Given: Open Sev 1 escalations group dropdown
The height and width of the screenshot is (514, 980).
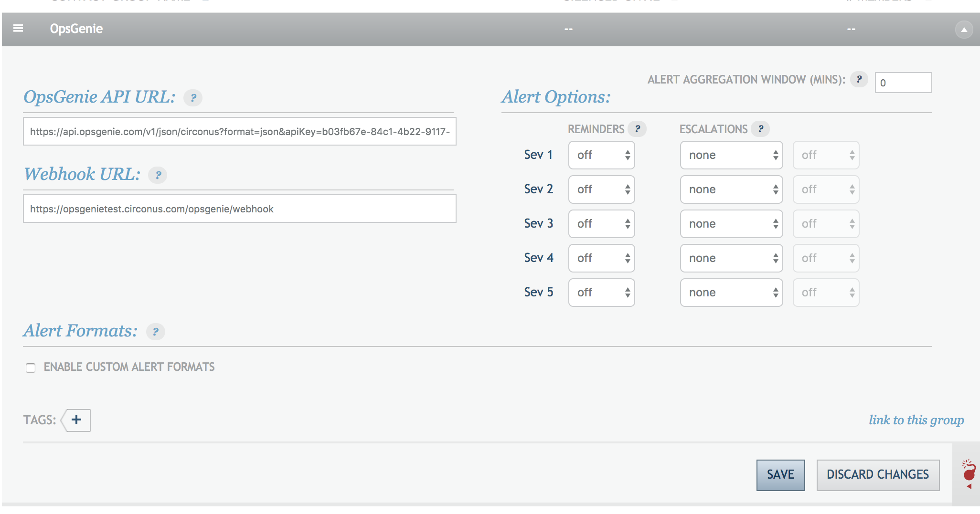Looking at the screenshot, I should 731,155.
